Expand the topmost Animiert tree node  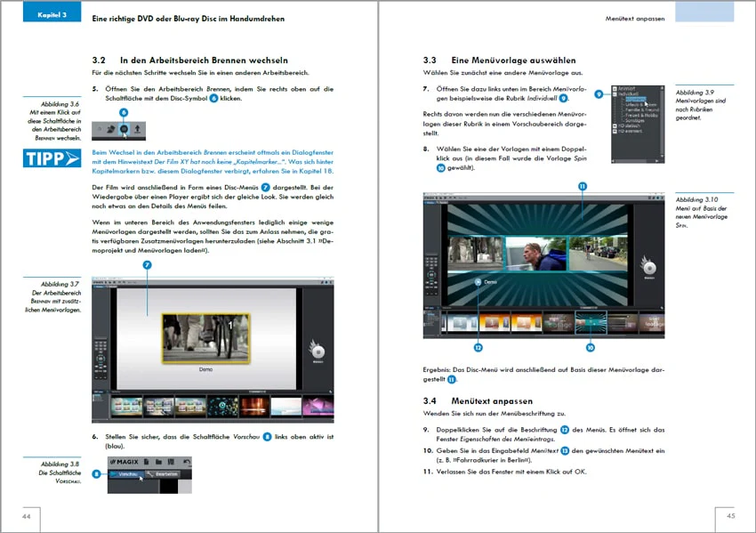(615, 89)
